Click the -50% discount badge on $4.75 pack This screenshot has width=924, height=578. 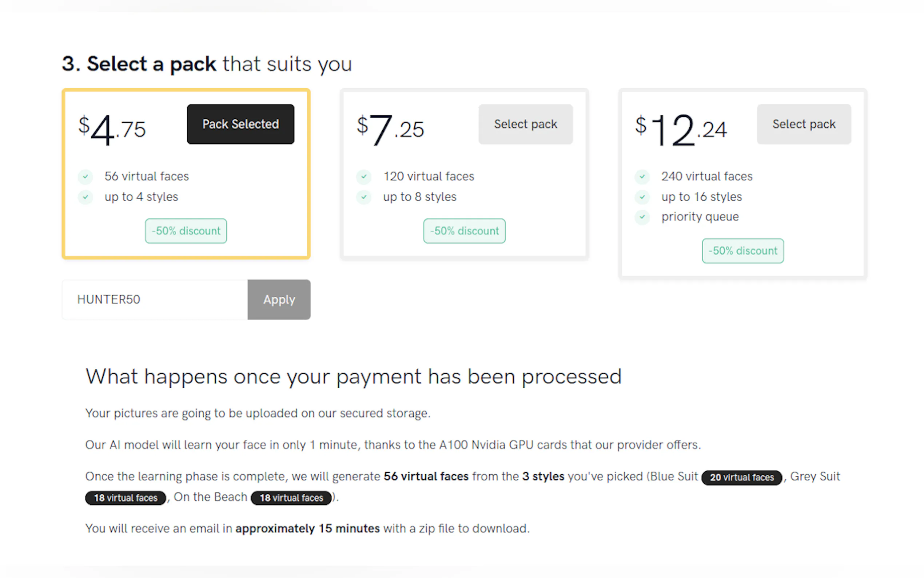tap(186, 231)
